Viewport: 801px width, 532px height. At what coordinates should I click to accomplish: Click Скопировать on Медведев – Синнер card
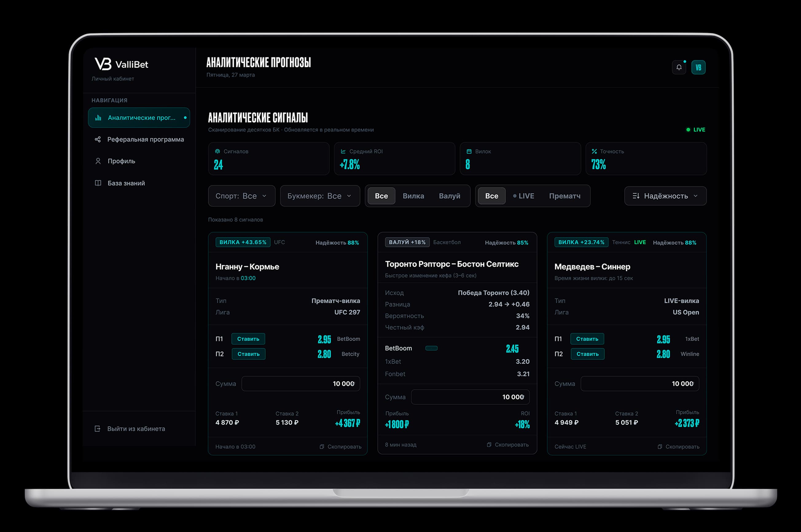coord(678,447)
